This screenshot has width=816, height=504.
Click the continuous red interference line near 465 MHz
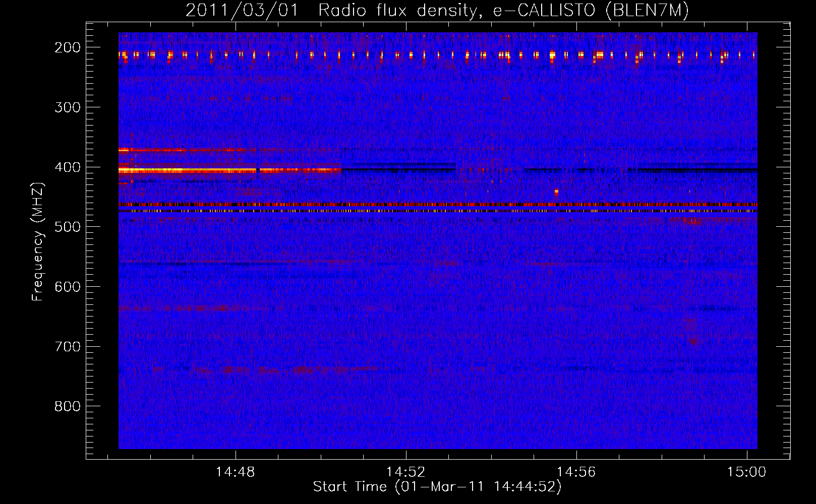(x=438, y=205)
